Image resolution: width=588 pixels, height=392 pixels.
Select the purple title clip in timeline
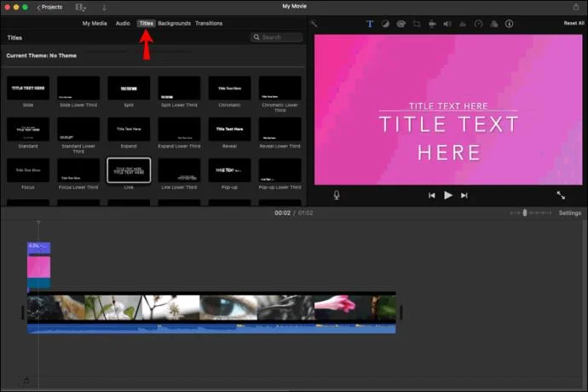pyautogui.click(x=38, y=247)
